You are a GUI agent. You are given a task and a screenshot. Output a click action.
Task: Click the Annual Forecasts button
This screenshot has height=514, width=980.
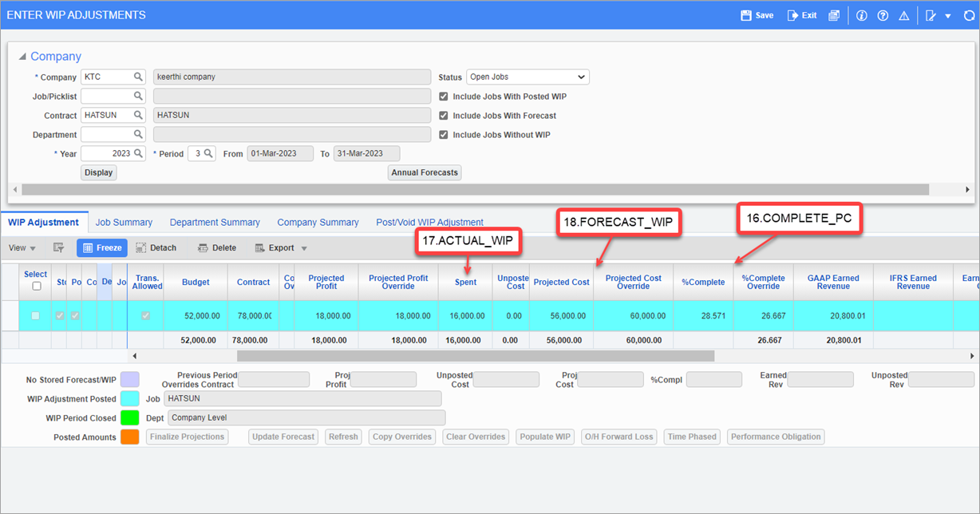pyautogui.click(x=424, y=172)
